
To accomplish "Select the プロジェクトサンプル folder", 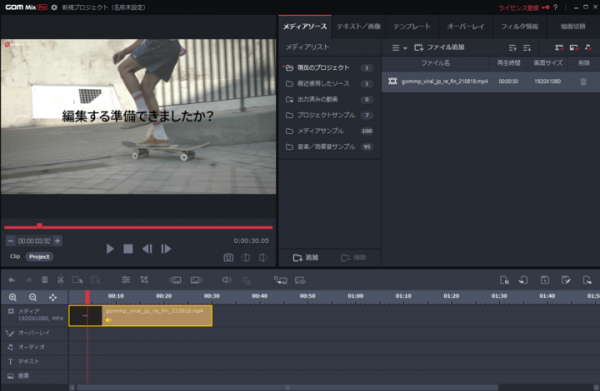I will click(330, 115).
